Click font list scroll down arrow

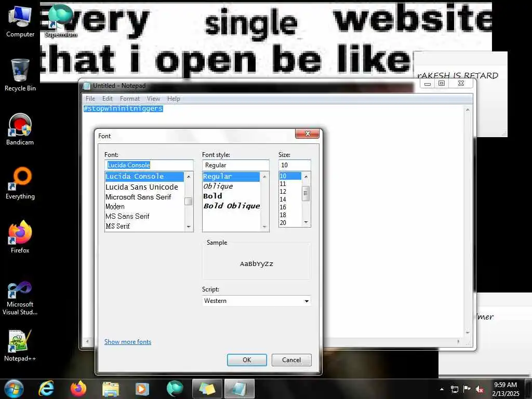pos(189,227)
